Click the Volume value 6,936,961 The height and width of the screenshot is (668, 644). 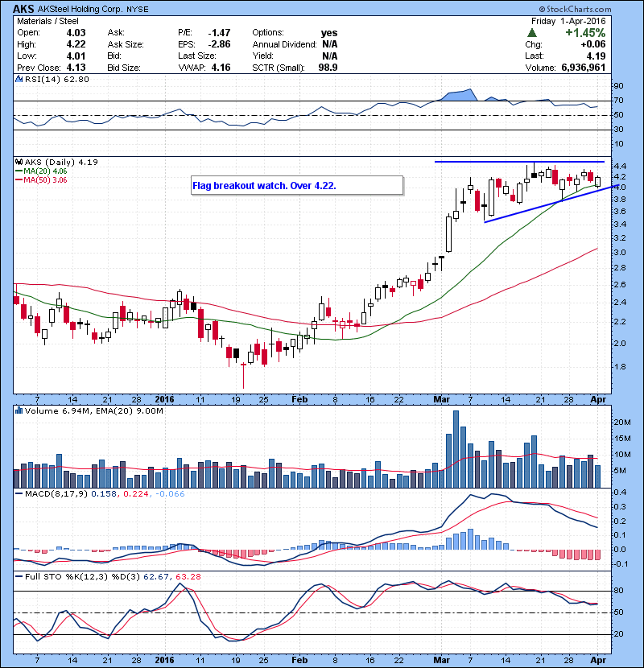584,68
